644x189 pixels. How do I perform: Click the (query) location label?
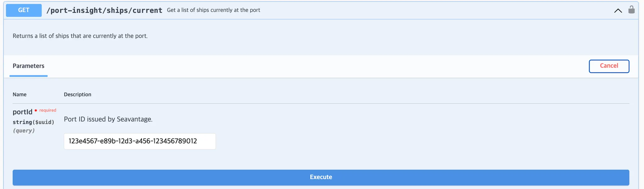pos(24,131)
